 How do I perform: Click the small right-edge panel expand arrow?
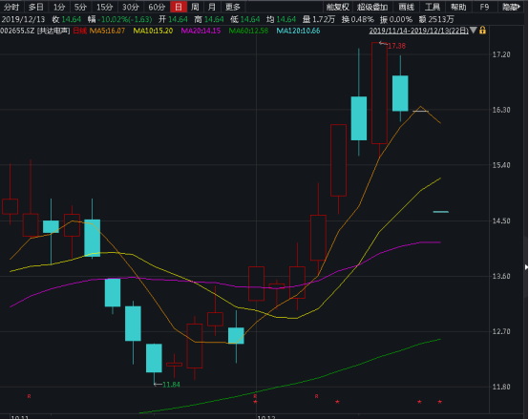[x=526, y=267]
